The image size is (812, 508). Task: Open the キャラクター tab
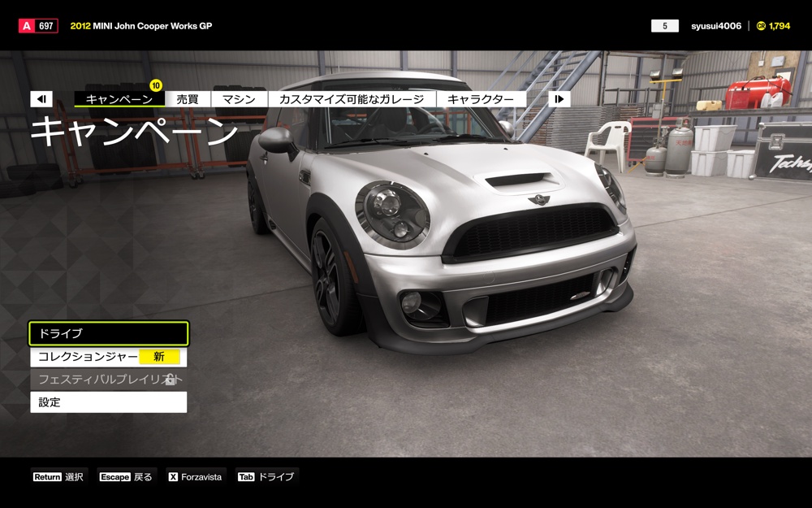pos(481,99)
